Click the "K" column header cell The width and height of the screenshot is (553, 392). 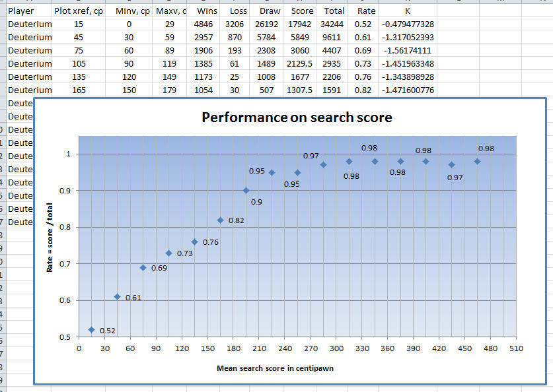pyautogui.click(x=406, y=11)
